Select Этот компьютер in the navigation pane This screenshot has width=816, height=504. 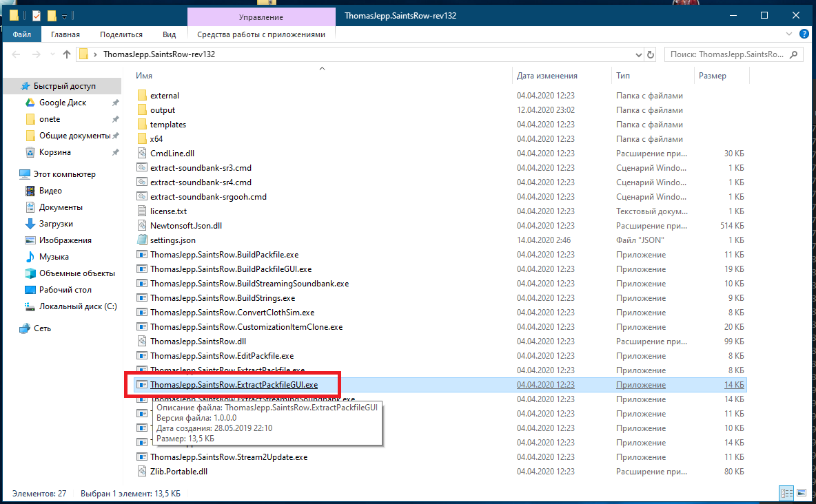(65, 174)
